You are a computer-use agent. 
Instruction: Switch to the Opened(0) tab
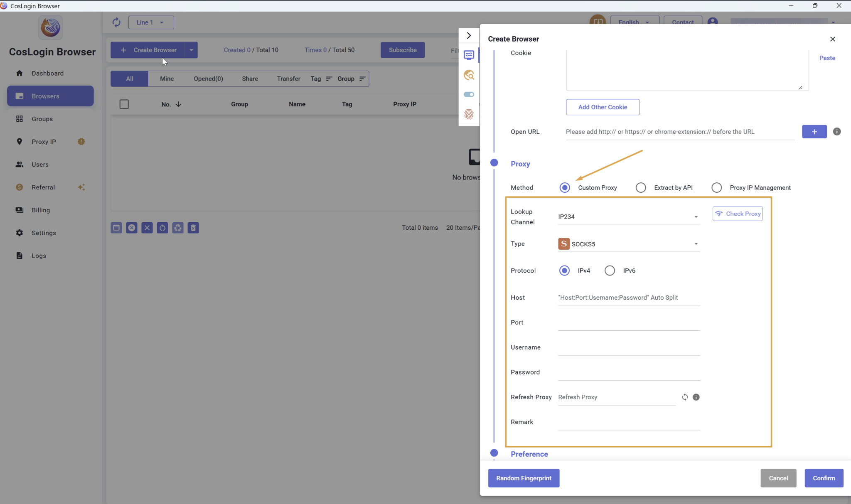pyautogui.click(x=208, y=79)
